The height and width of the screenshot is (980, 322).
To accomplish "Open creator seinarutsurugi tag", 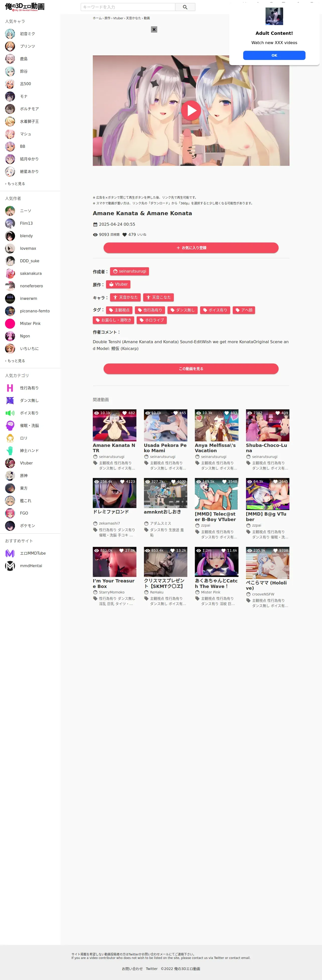I will pyautogui.click(x=130, y=272).
